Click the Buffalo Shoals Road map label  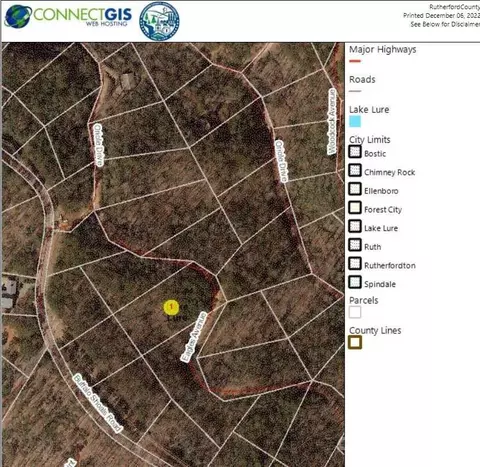pos(98,403)
